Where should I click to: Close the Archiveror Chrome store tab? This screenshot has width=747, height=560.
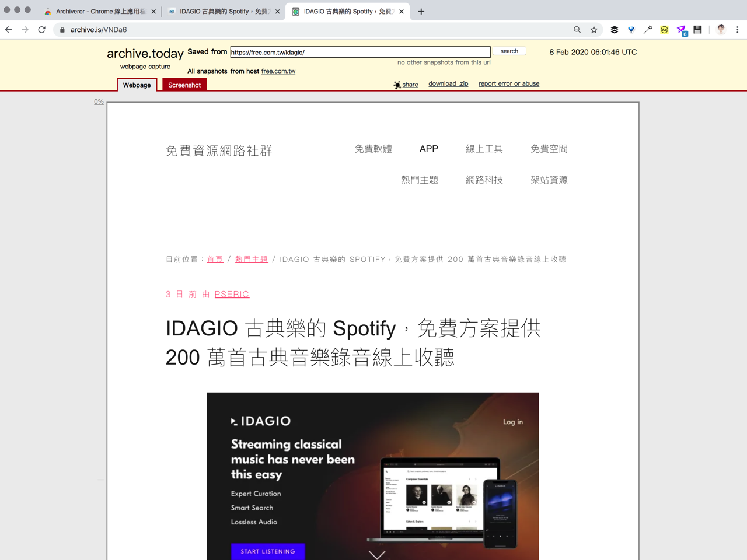(x=153, y=11)
